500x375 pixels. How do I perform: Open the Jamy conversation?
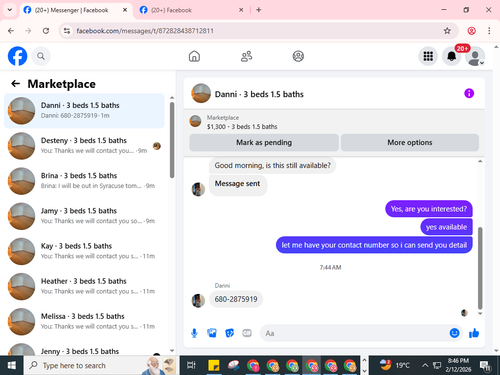click(x=84, y=216)
